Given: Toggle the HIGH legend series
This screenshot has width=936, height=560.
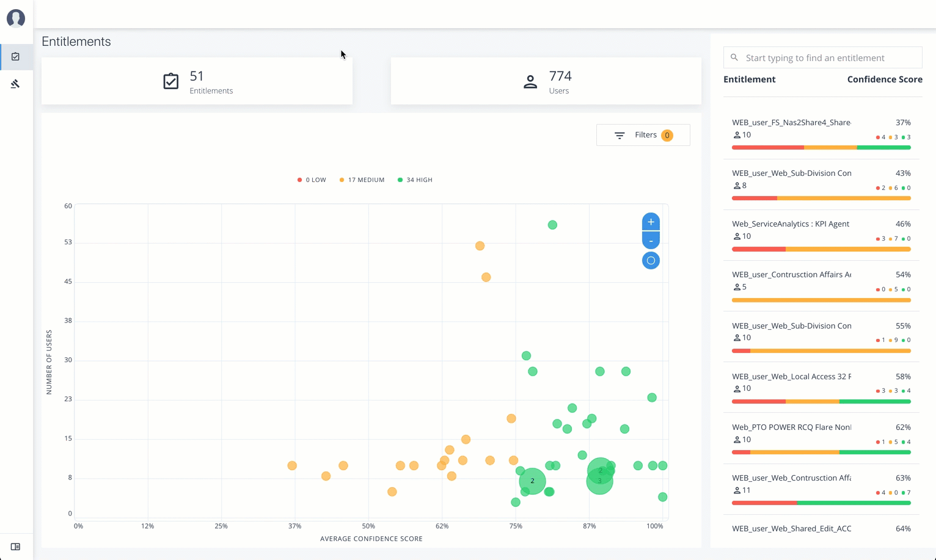Looking at the screenshot, I should pyautogui.click(x=415, y=180).
